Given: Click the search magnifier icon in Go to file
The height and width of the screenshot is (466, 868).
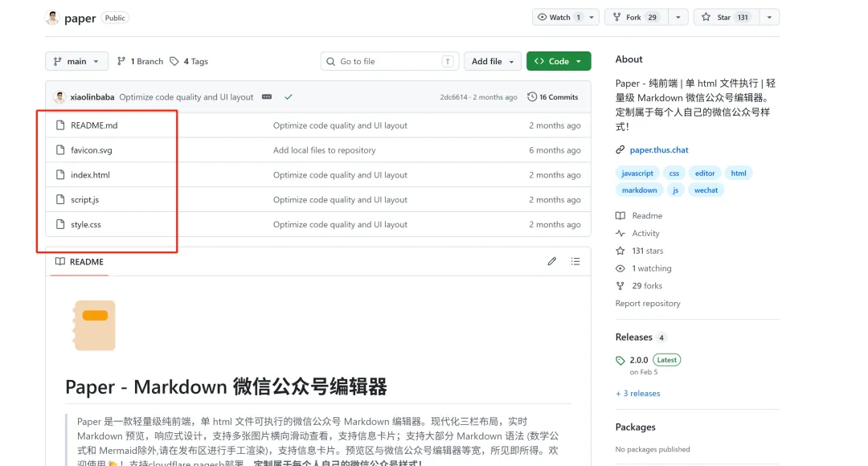Looking at the screenshot, I should point(331,61).
